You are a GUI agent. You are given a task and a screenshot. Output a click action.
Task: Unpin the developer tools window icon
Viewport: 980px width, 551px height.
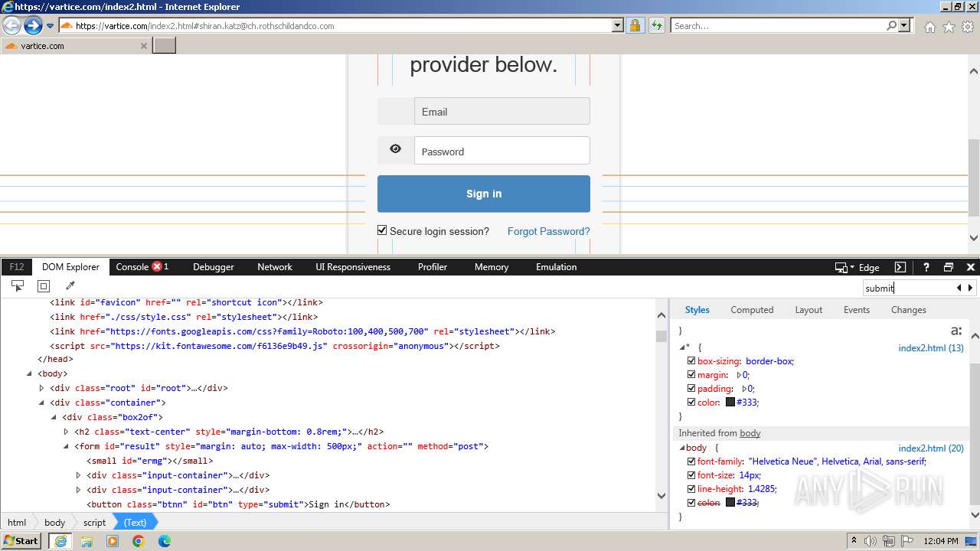(949, 267)
